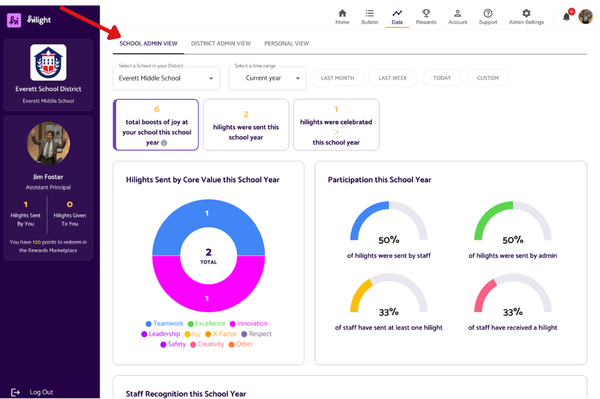Click the Rewards Marketplace points message
This screenshot has height=399, width=600.
[x=48, y=246]
